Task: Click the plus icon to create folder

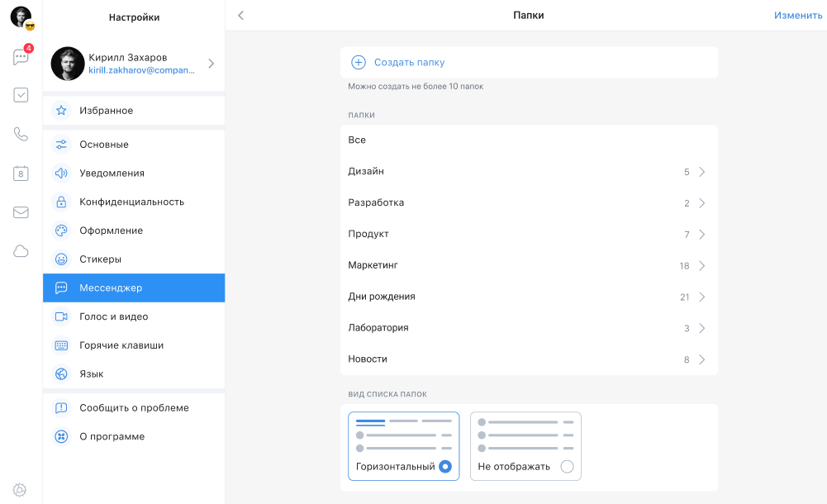Action: (359, 62)
